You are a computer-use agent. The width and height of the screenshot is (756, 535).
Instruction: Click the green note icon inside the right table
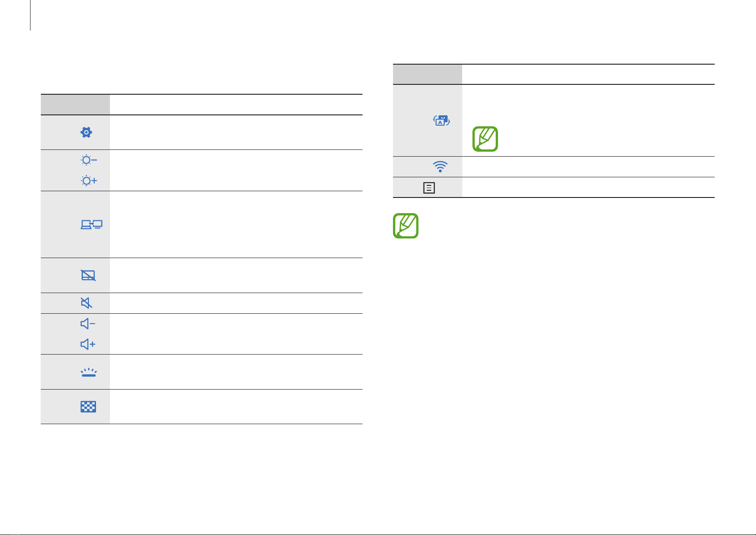coord(485,139)
